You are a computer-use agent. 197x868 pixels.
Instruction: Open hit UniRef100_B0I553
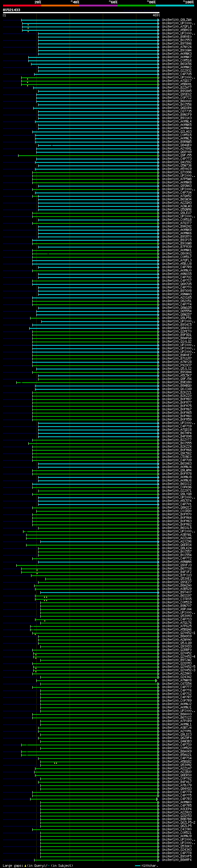pyautogui.click(x=177, y=40)
